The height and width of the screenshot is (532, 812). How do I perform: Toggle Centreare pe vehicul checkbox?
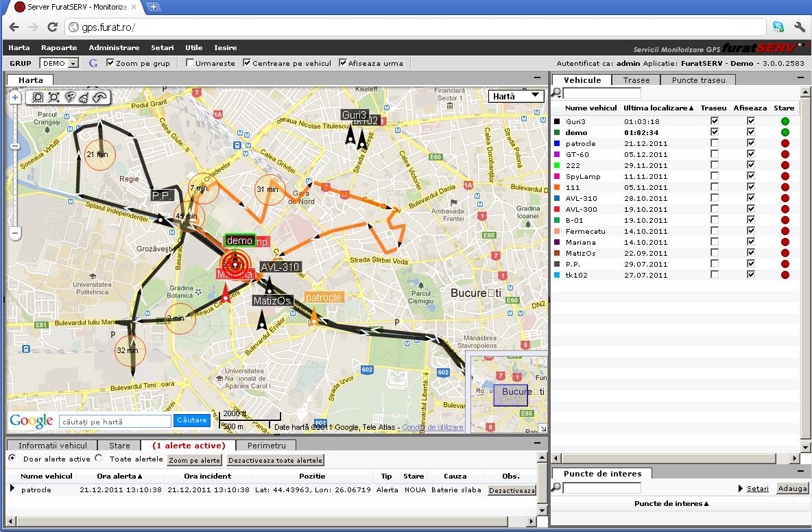coord(247,62)
